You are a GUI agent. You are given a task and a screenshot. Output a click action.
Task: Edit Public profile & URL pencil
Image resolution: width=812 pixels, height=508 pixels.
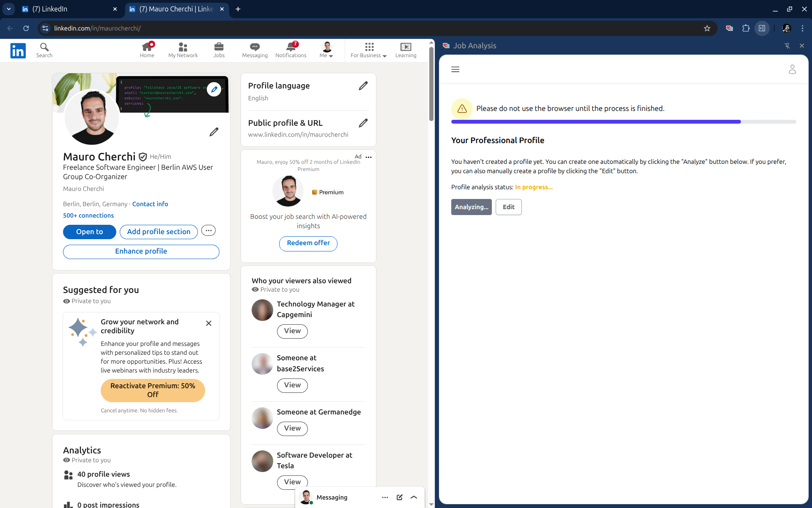[363, 123]
